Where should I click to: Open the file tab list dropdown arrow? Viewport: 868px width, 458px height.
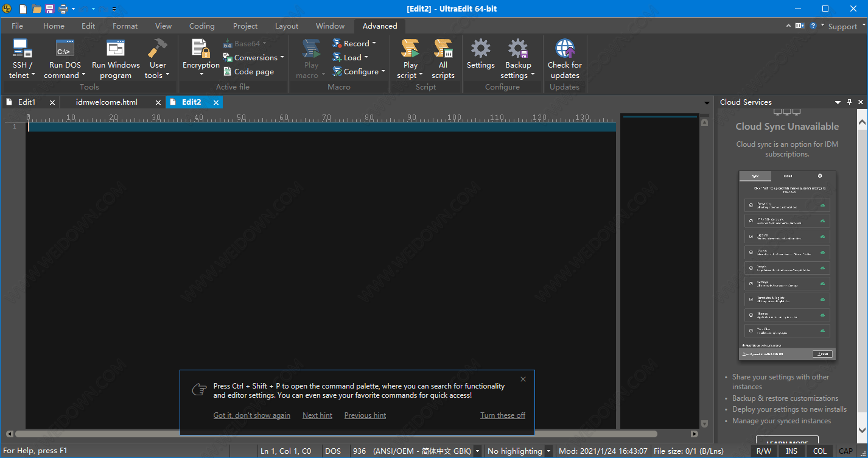(707, 103)
